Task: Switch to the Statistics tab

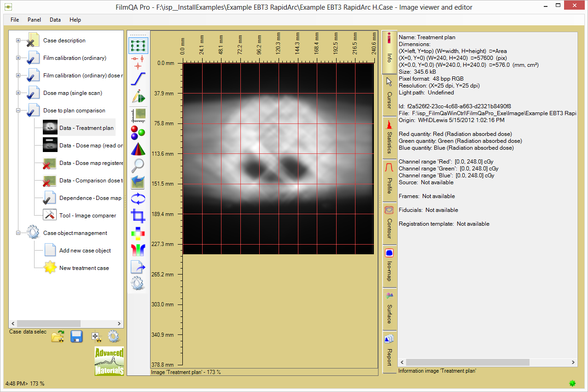Action: pos(389,137)
